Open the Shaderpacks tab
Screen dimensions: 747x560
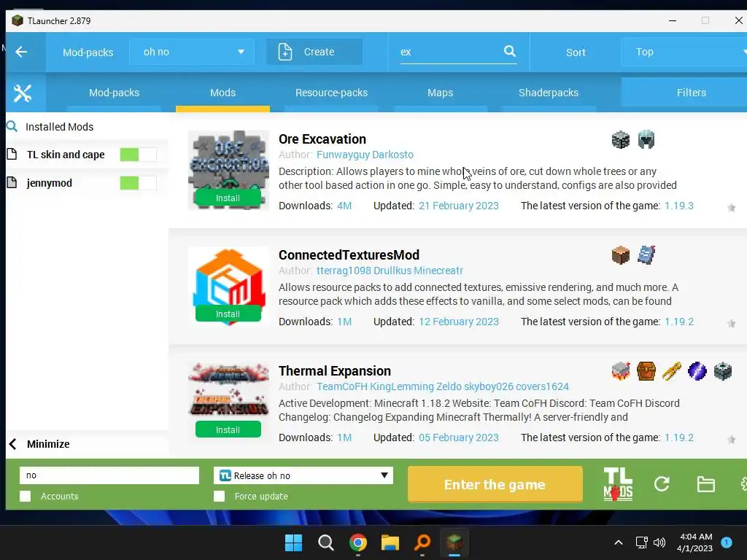[x=549, y=93]
